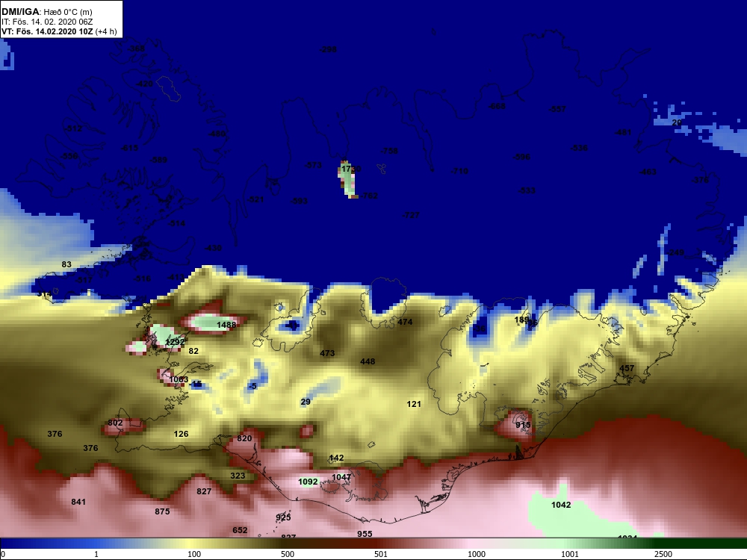Click the map value -249
Image resolution: width=747 pixels, height=560 pixels.
tap(675, 252)
